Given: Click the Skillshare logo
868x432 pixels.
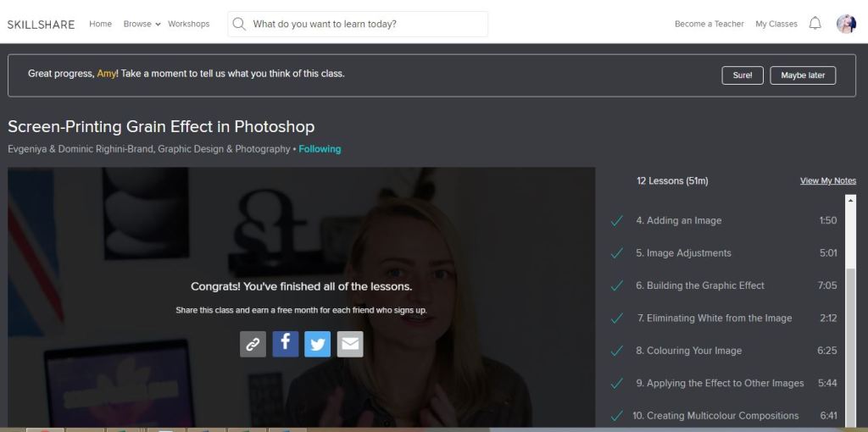Looking at the screenshot, I should (x=41, y=25).
